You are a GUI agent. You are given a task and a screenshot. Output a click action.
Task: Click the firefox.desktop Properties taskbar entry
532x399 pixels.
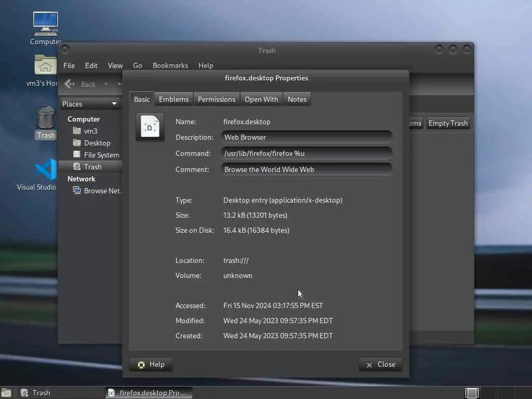(149, 393)
